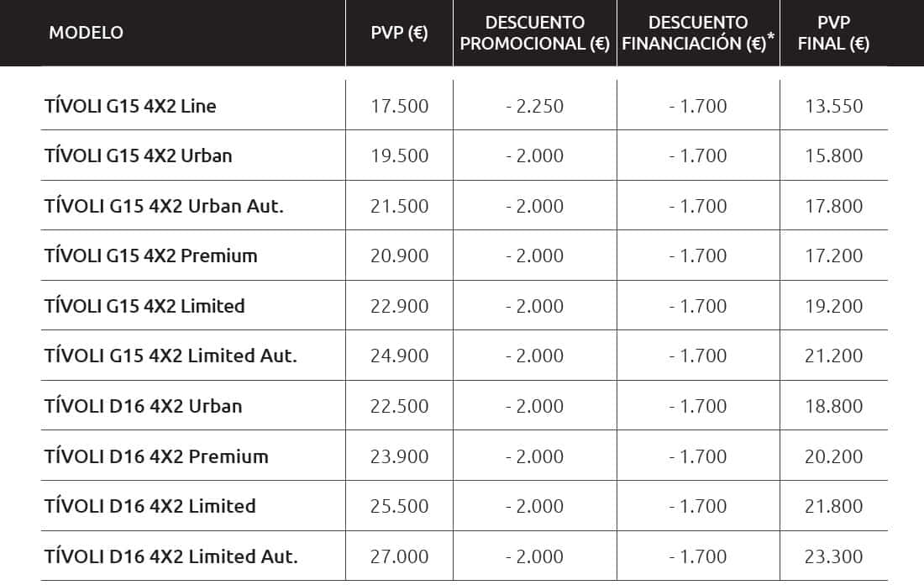The width and height of the screenshot is (924, 585).
Task: Click TÍVOLI G15 4X2 Limited model name
Action: 144,306
